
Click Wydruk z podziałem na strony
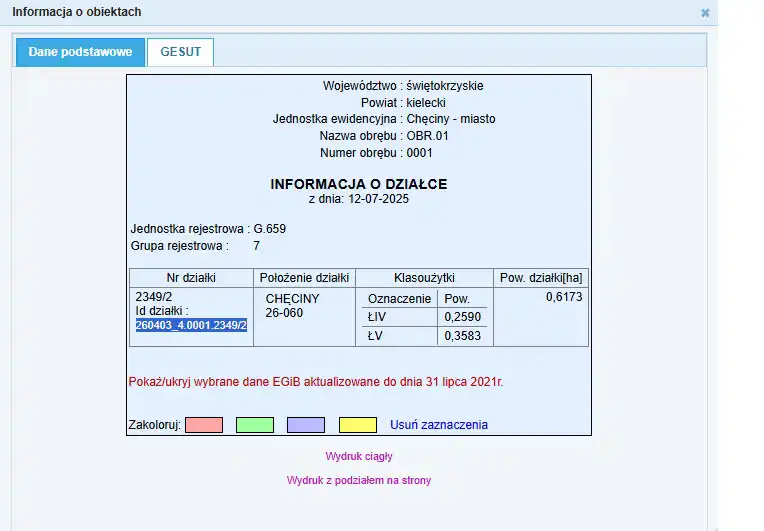[x=358, y=481]
